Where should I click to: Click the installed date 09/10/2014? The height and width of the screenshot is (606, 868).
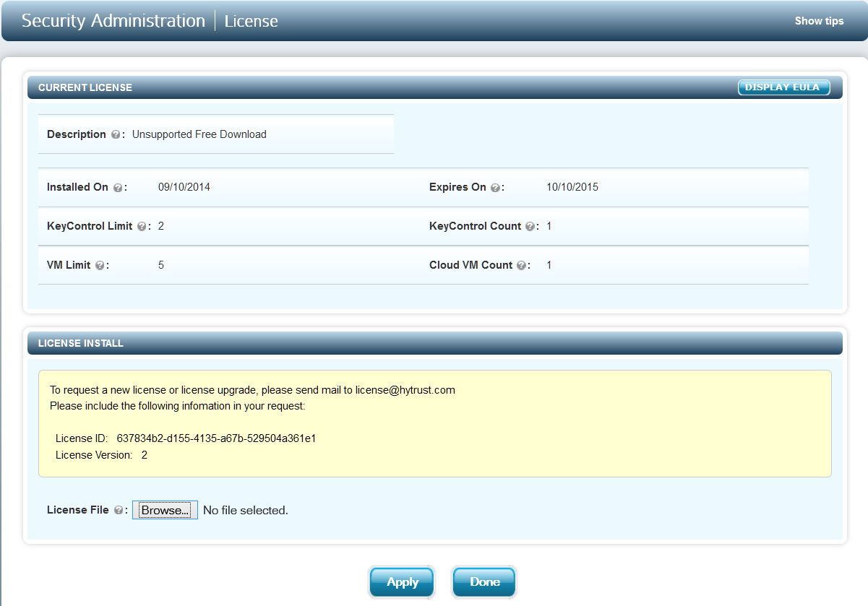184,187
